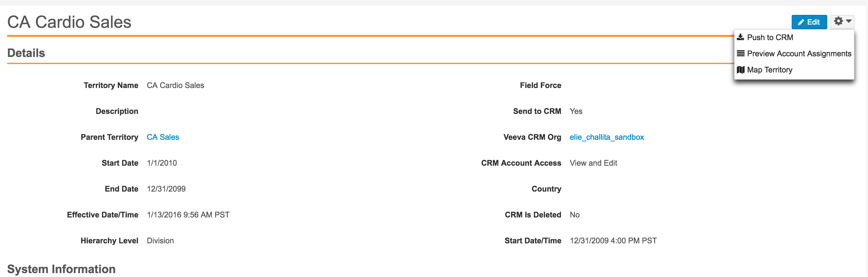Open the CA Sales parent territory link
This screenshot has width=868, height=277.
point(163,137)
